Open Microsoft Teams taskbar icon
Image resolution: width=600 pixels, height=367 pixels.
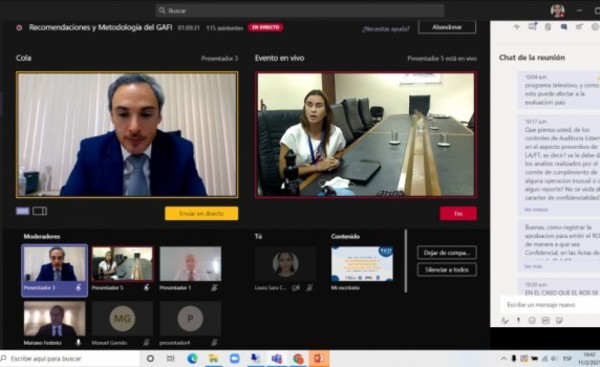tap(277, 359)
